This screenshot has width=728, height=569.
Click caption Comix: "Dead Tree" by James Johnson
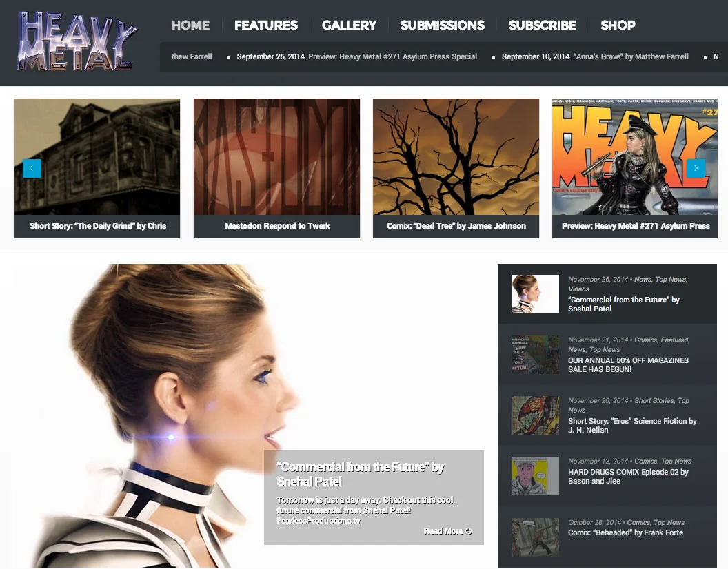456,226
